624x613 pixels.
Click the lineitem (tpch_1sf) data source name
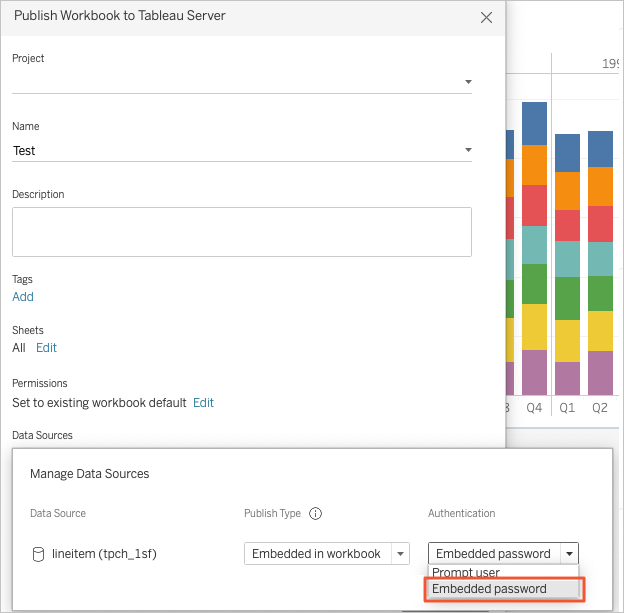click(104, 553)
